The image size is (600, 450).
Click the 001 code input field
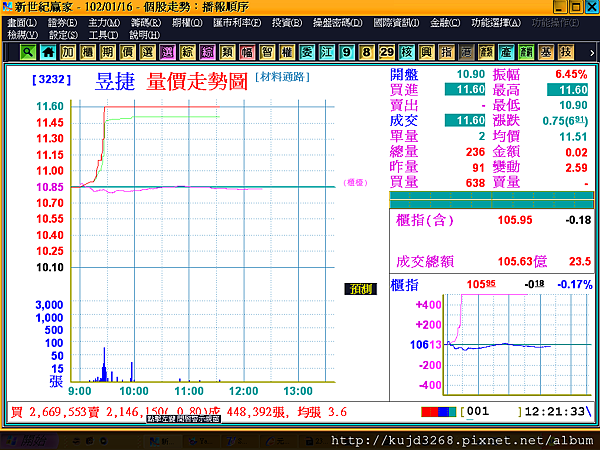pyautogui.click(x=491, y=412)
